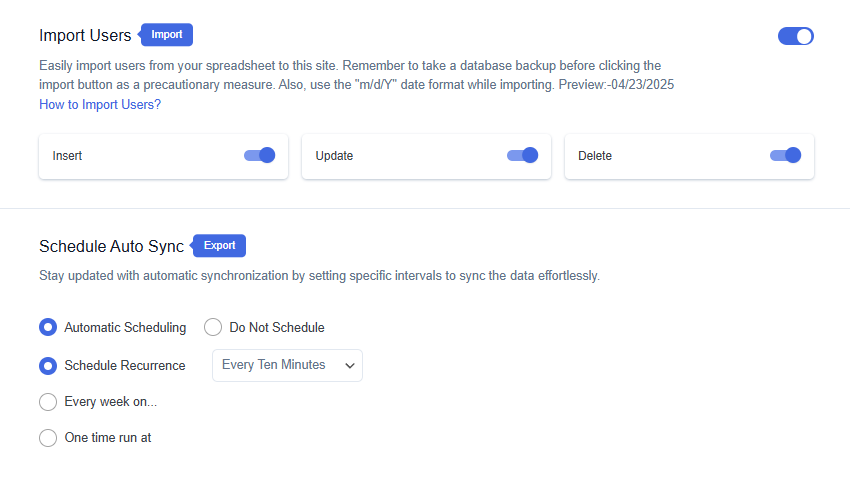This screenshot has height=482, width=850.
Task: Click the chevron arrow in recurrence dropdown
Action: (350, 366)
